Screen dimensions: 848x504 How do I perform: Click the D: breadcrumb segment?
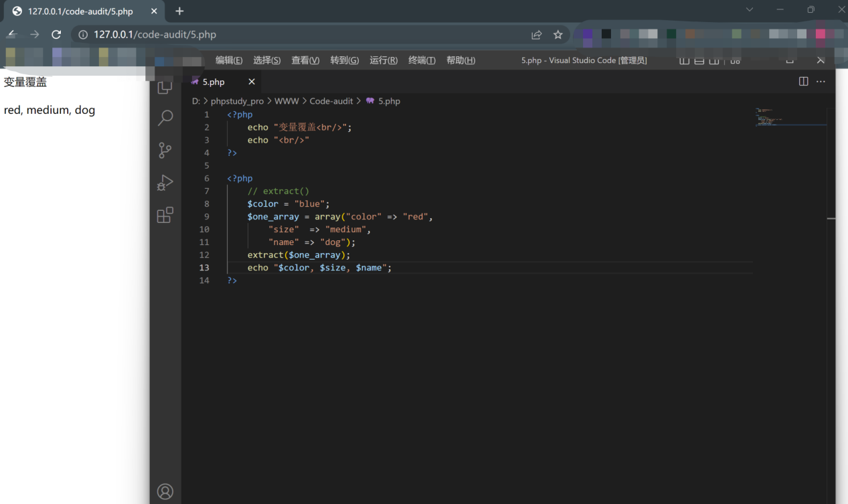[196, 101]
